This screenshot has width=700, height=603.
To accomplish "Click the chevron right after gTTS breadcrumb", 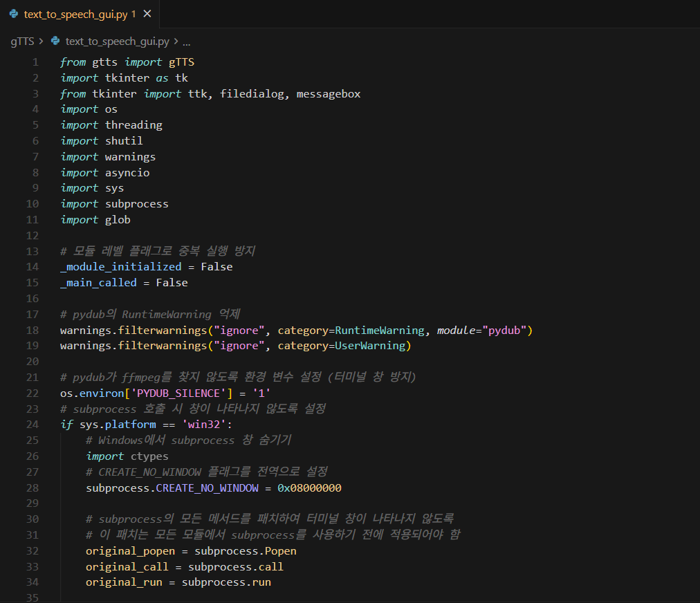I will click(42, 41).
